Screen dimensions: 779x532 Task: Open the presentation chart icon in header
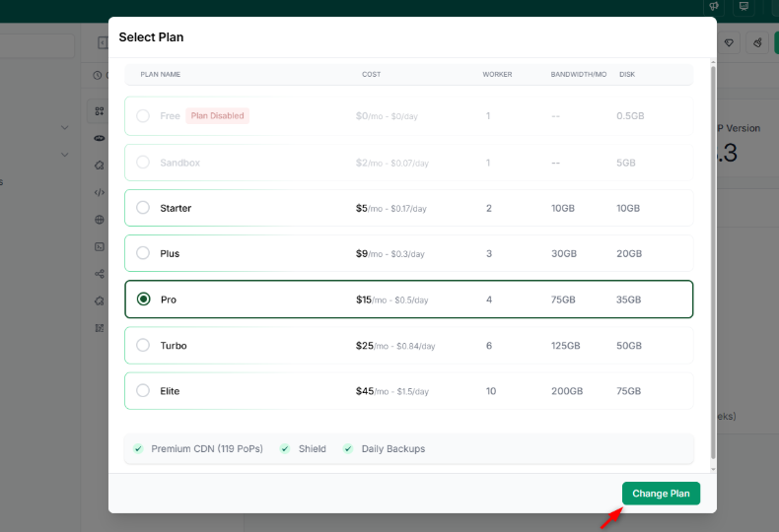pyautogui.click(x=744, y=7)
